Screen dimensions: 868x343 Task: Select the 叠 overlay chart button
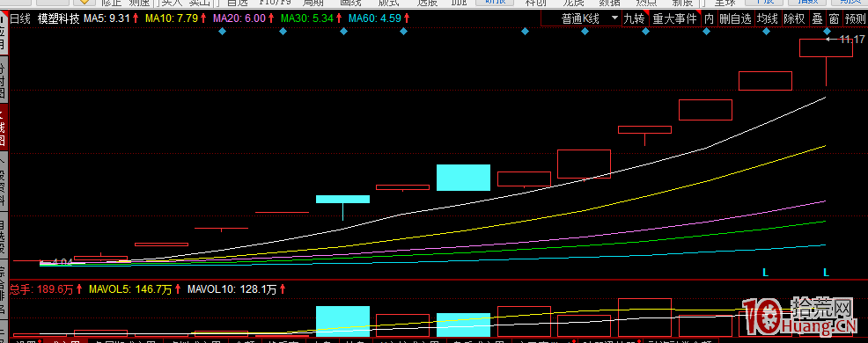[817, 18]
